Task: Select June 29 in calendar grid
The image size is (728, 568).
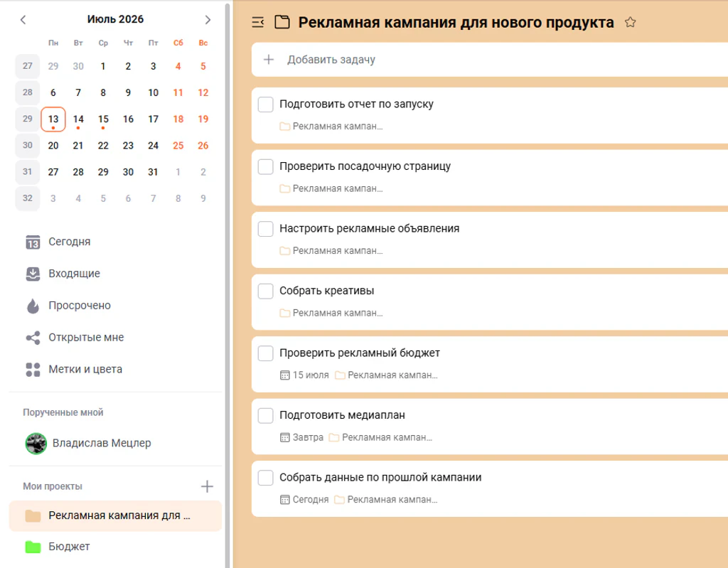Action: [53, 66]
